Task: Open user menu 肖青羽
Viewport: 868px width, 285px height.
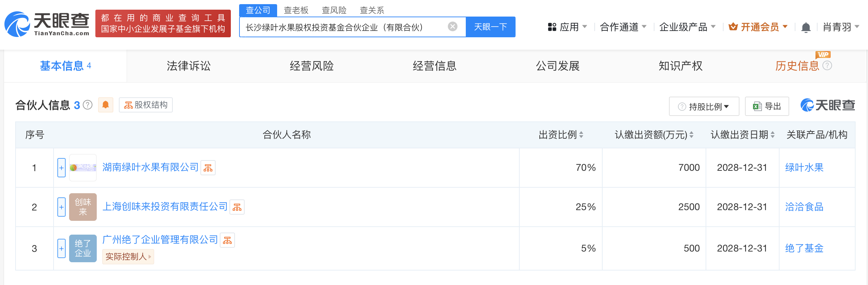Action: click(841, 27)
